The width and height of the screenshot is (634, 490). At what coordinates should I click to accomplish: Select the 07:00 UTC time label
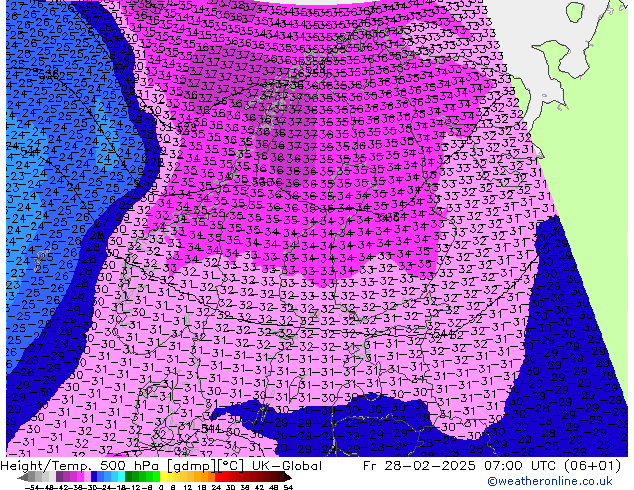tap(521, 466)
